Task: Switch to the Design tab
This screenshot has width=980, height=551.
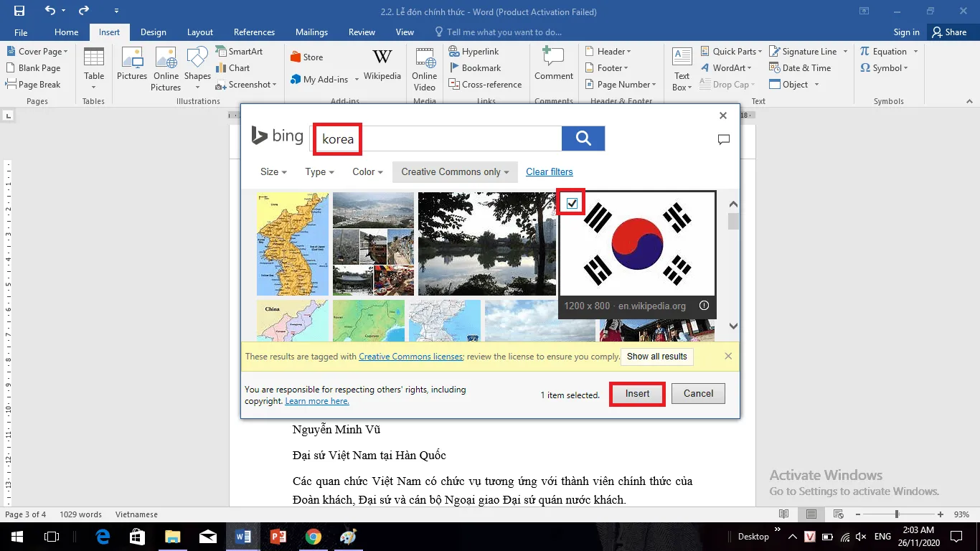Action: 154,32
